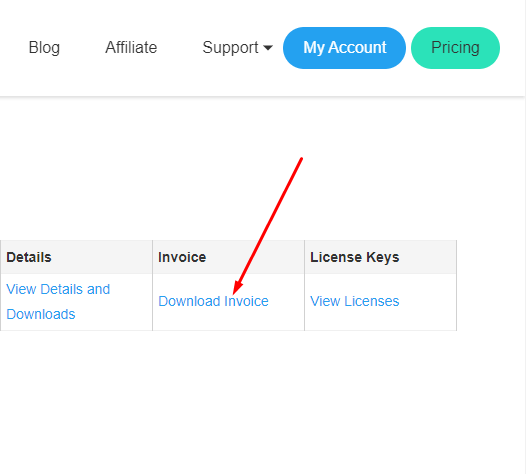
Task: Click the red arrow's tail end
Action: pyautogui.click(x=301, y=159)
